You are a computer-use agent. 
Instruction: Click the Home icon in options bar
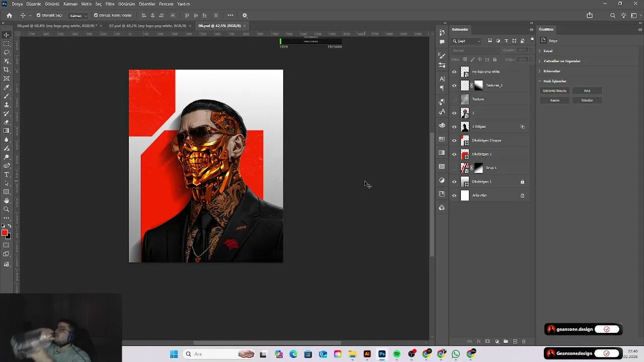9,16
